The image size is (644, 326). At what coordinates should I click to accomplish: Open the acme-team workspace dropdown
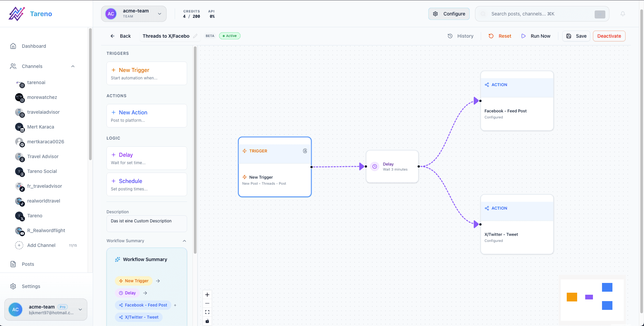(159, 14)
